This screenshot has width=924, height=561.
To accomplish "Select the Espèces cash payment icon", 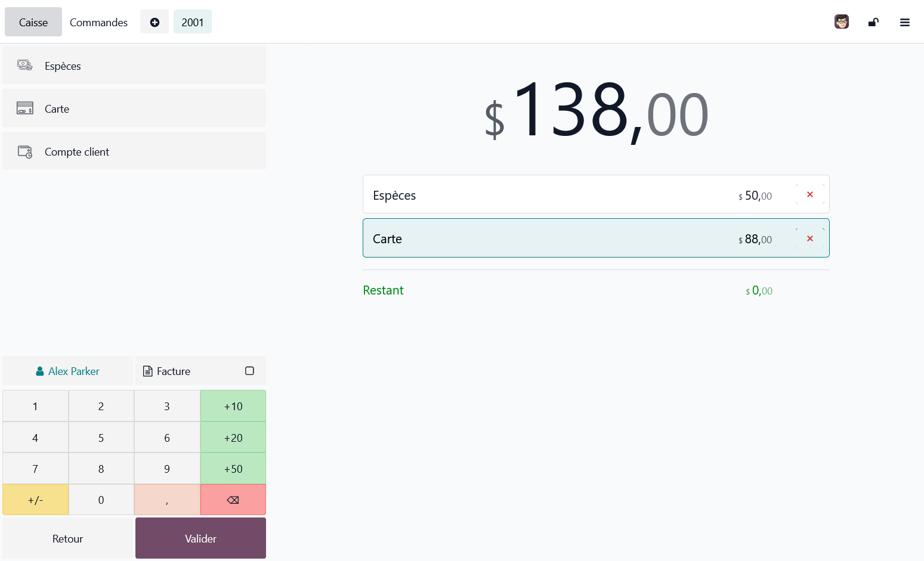I will tap(24, 65).
